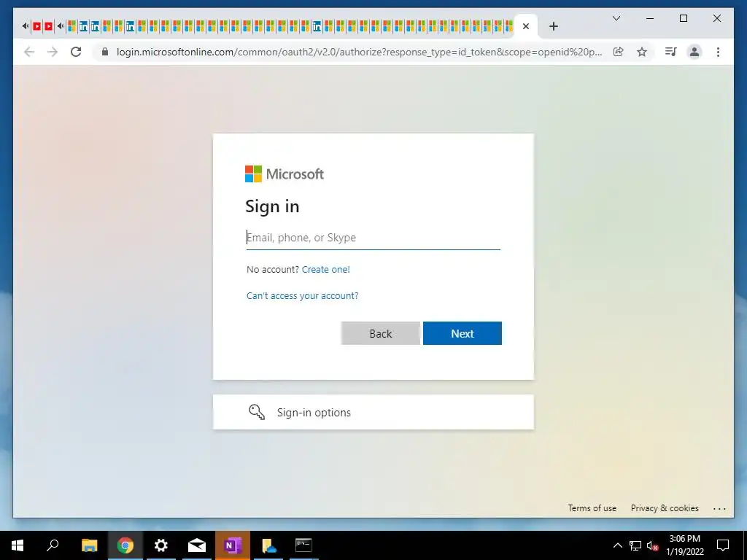This screenshot has width=747, height=560.
Task: Bookmark this page with the star icon
Action: click(x=642, y=52)
